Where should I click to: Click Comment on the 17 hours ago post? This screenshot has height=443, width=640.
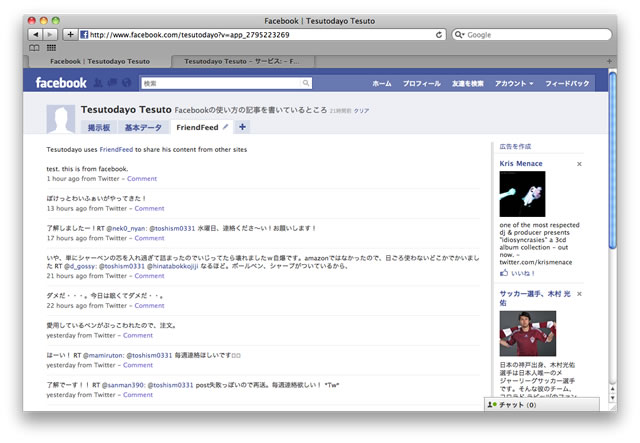pos(149,238)
